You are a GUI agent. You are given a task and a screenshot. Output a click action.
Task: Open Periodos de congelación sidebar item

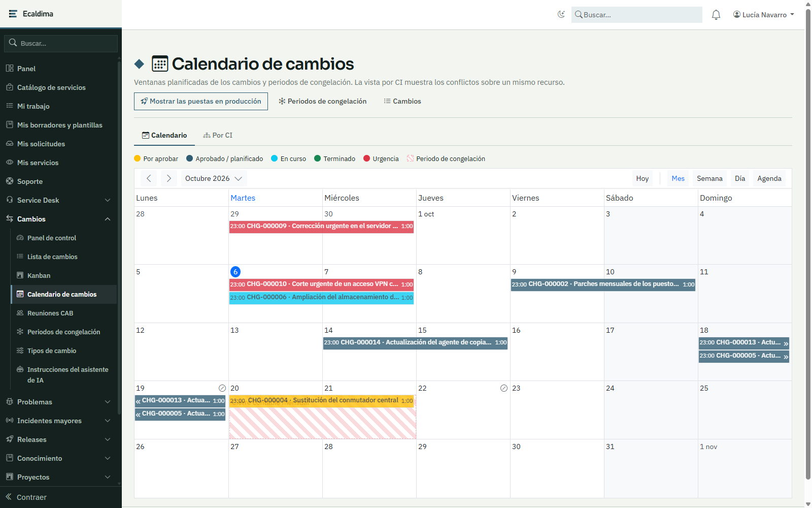click(x=64, y=332)
